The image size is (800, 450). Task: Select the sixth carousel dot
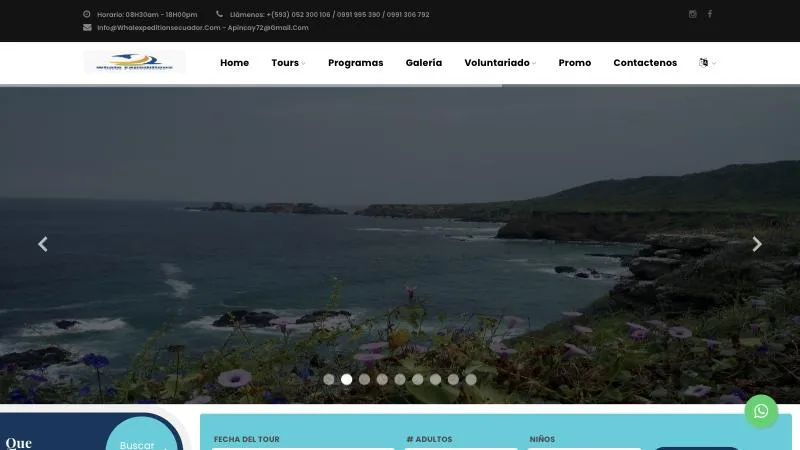[x=418, y=380]
